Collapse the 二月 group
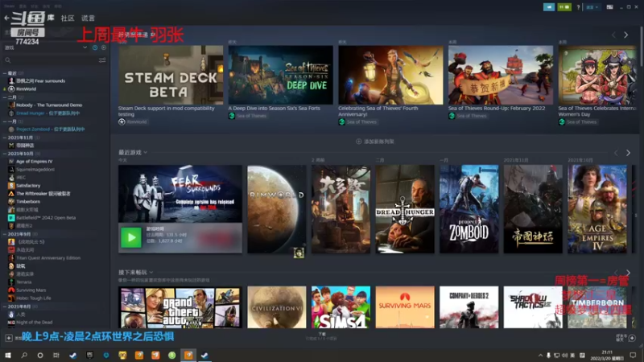 5,97
